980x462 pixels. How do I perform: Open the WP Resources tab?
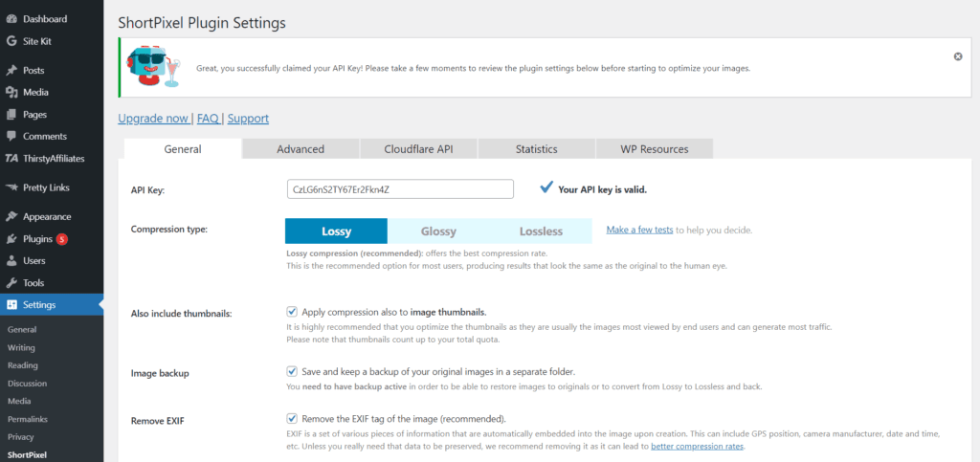[x=655, y=149]
